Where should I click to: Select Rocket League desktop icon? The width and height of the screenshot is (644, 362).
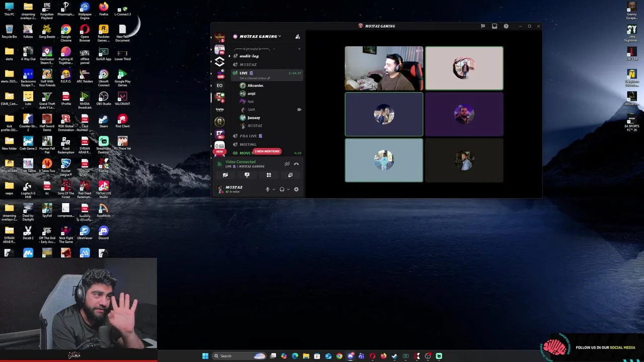[66, 167]
